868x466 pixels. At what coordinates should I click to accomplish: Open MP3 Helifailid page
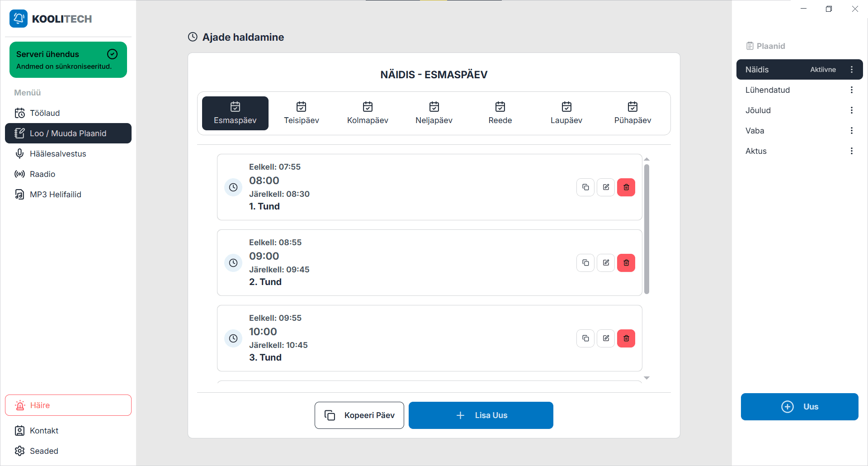[68, 195]
